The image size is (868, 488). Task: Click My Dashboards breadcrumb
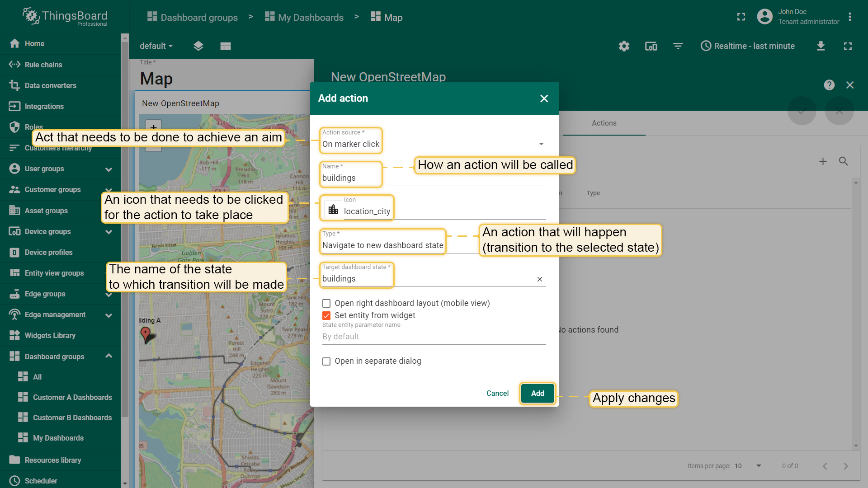(304, 17)
